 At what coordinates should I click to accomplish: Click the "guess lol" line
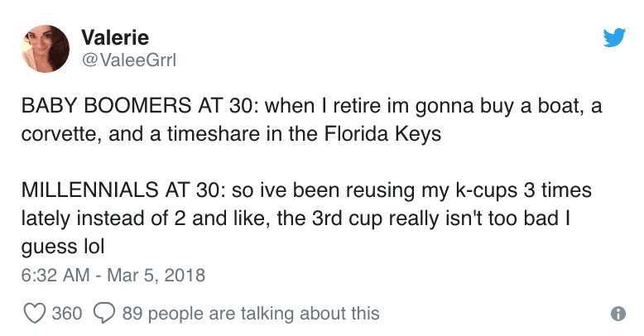point(63,247)
